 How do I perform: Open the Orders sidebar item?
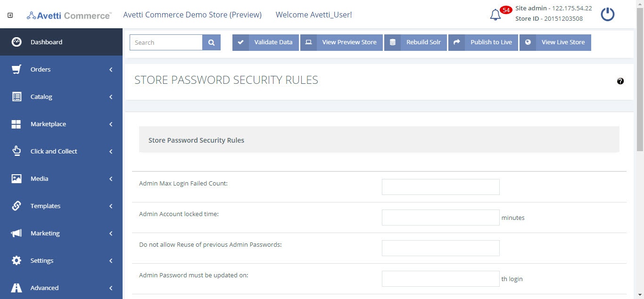pos(61,69)
